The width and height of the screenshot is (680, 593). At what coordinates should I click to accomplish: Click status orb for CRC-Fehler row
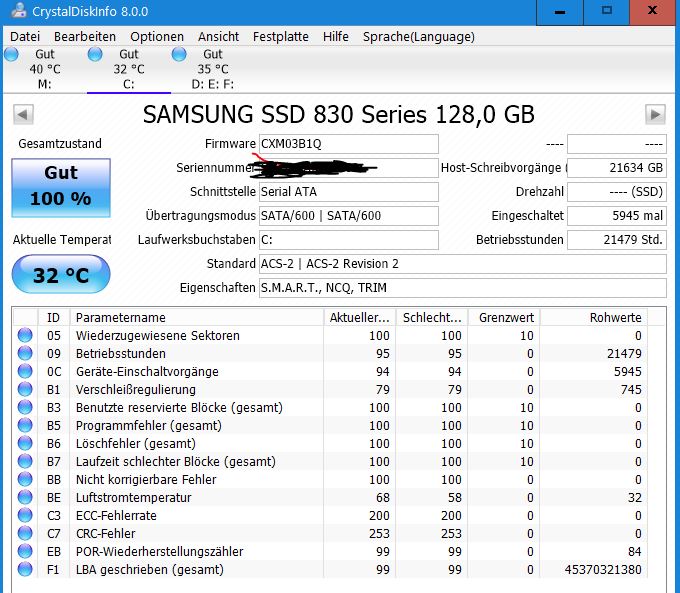pyautogui.click(x=25, y=533)
